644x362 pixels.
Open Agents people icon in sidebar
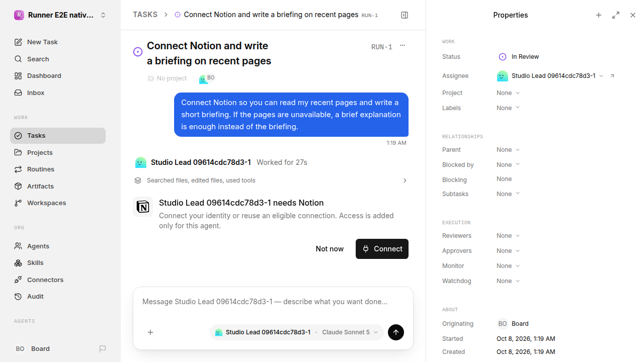tap(18, 246)
